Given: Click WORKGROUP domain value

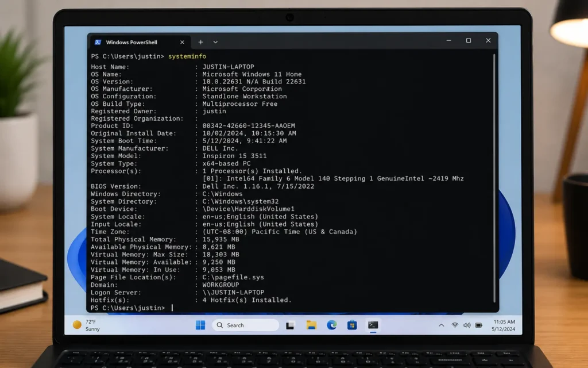Looking at the screenshot, I should coord(220,285).
